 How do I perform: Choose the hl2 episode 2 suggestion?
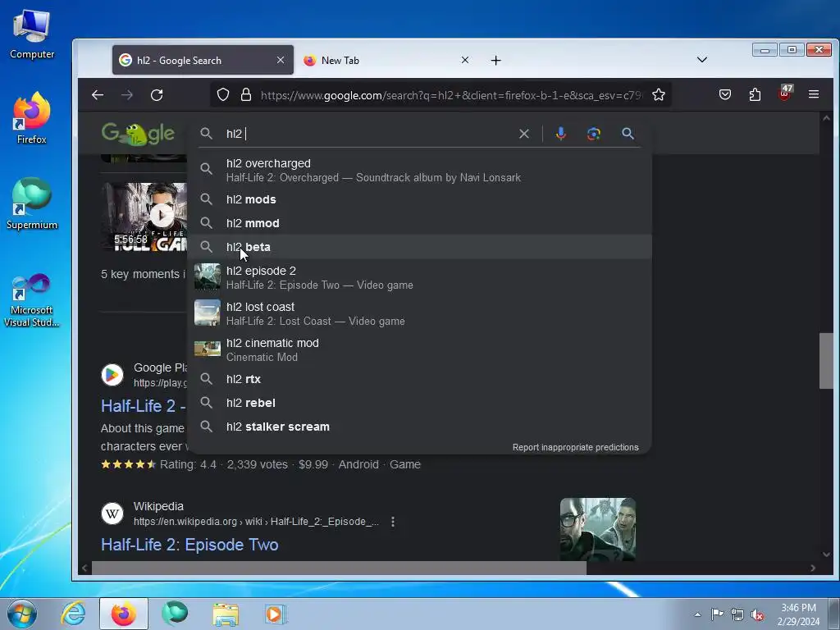[420, 277]
